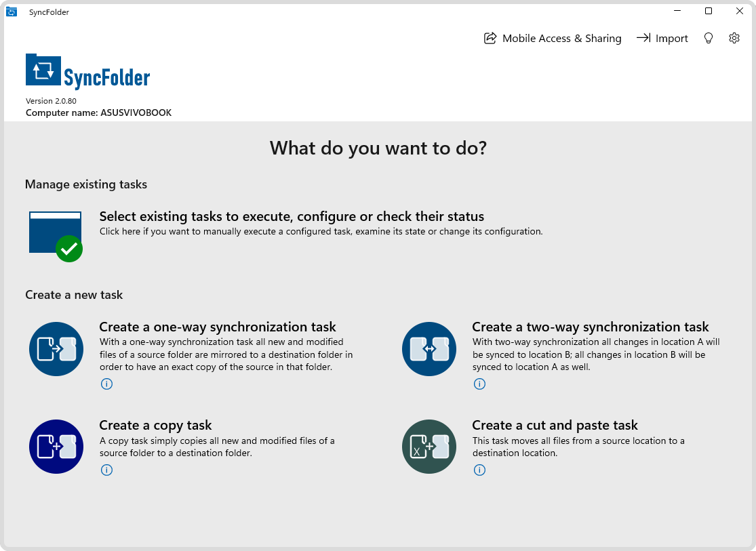Show info for one-way synchronization task
756x551 pixels.
click(106, 384)
